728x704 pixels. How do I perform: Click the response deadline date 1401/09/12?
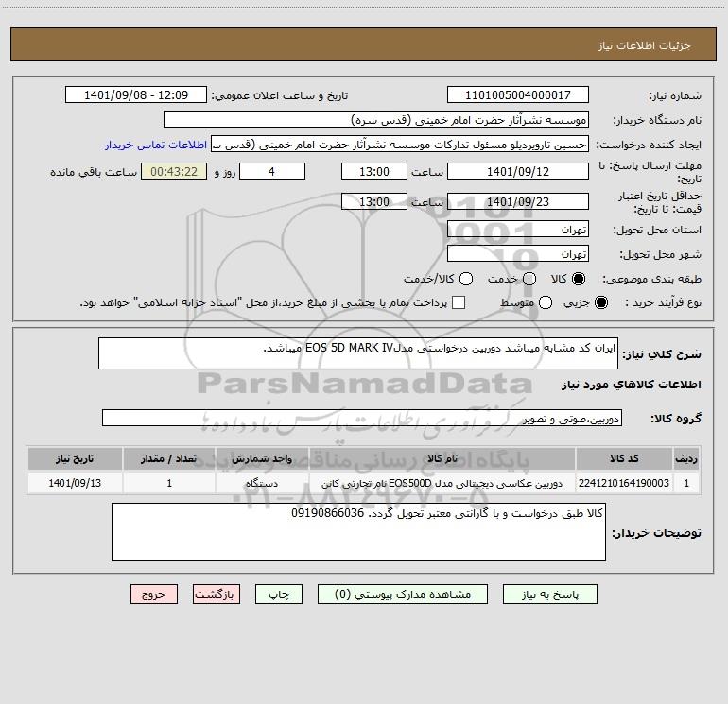point(518,172)
